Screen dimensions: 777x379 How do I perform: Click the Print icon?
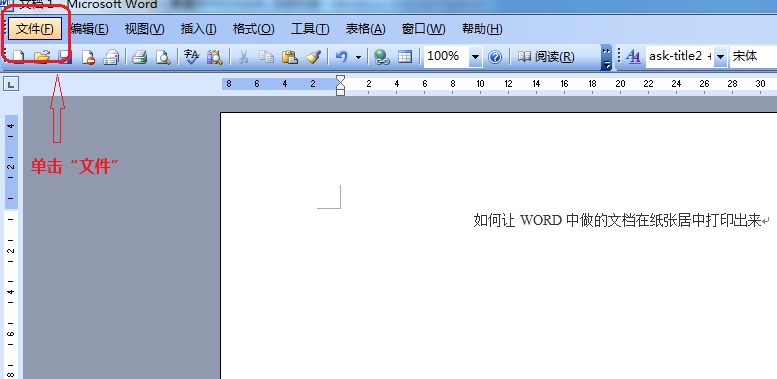pyautogui.click(x=140, y=57)
